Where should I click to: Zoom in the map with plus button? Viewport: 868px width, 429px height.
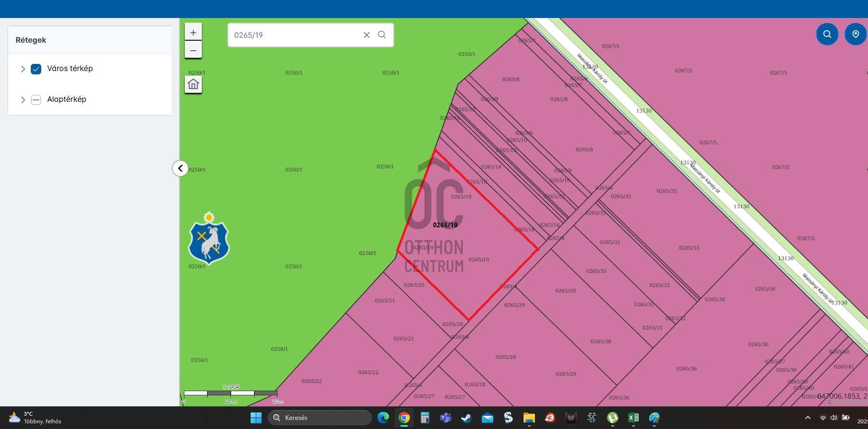click(x=193, y=33)
